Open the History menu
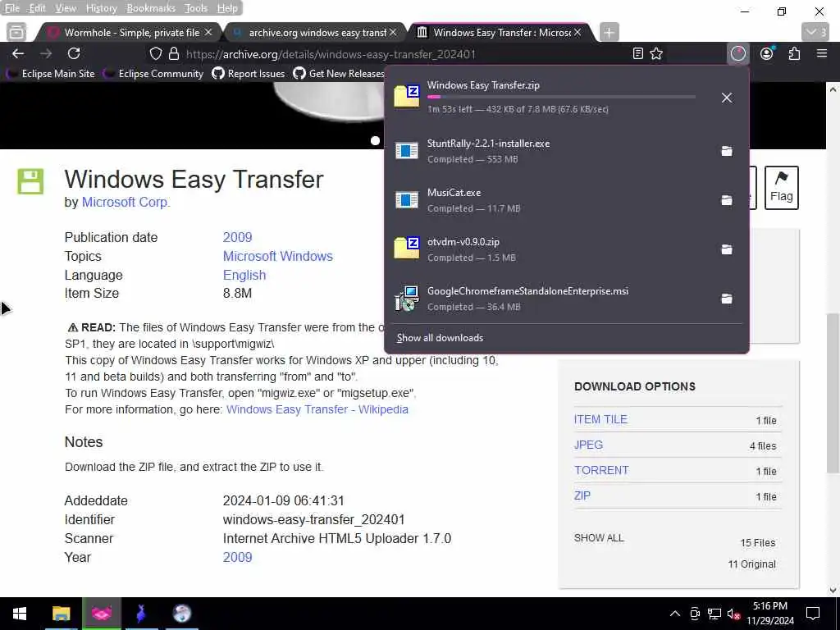 tap(101, 8)
